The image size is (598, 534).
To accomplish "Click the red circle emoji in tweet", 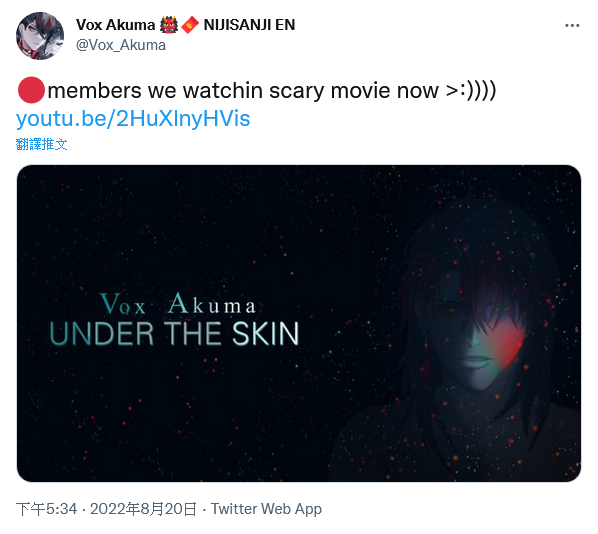I will tap(31, 90).
